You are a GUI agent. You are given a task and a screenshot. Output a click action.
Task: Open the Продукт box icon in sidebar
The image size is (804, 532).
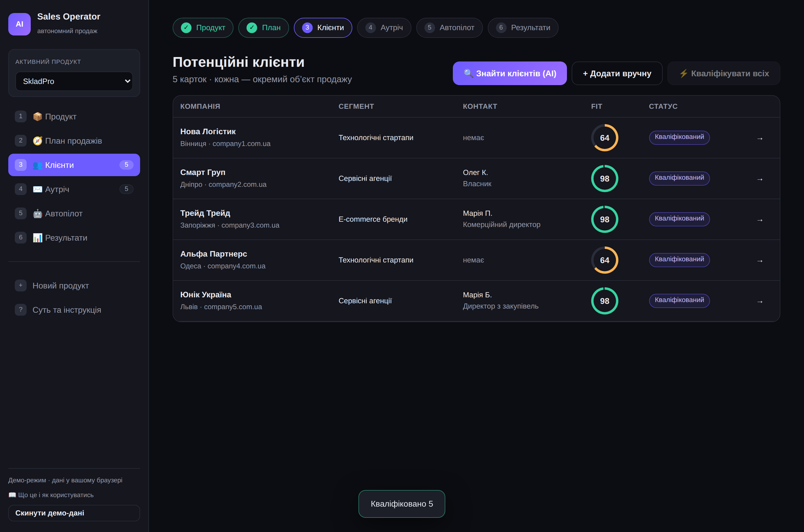tap(37, 116)
